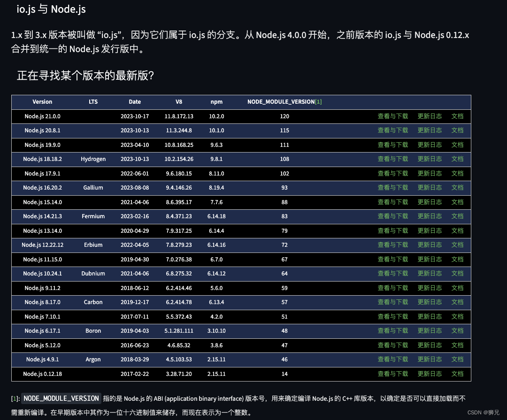Open docs for Node.js 8.17.0
The image size is (507, 420).
click(457, 302)
